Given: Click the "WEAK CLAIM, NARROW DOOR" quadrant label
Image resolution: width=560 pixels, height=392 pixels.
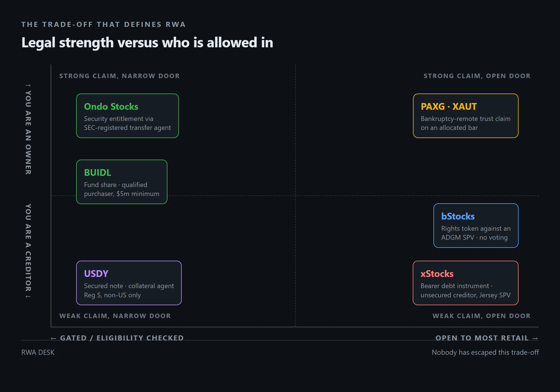Looking at the screenshot, I should coord(115,316).
